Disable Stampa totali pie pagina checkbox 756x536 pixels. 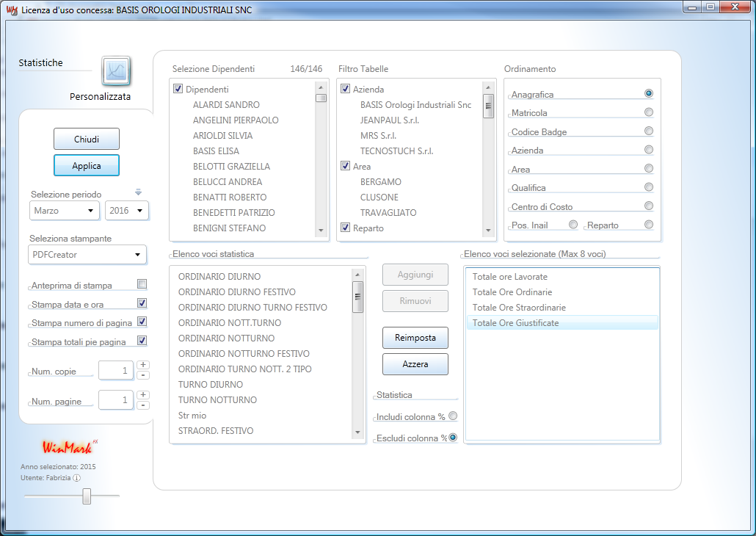pyautogui.click(x=142, y=341)
